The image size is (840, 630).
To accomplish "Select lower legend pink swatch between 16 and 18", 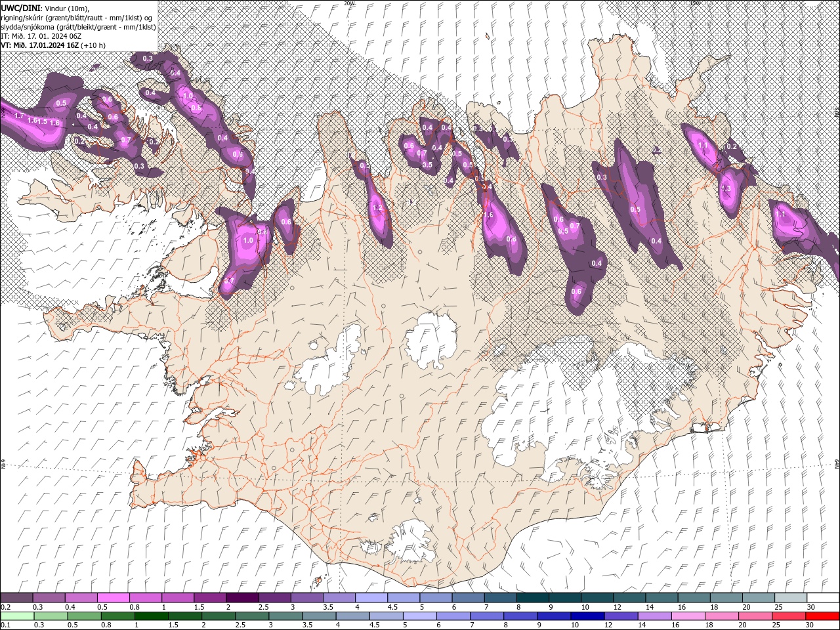I will tap(687, 616).
